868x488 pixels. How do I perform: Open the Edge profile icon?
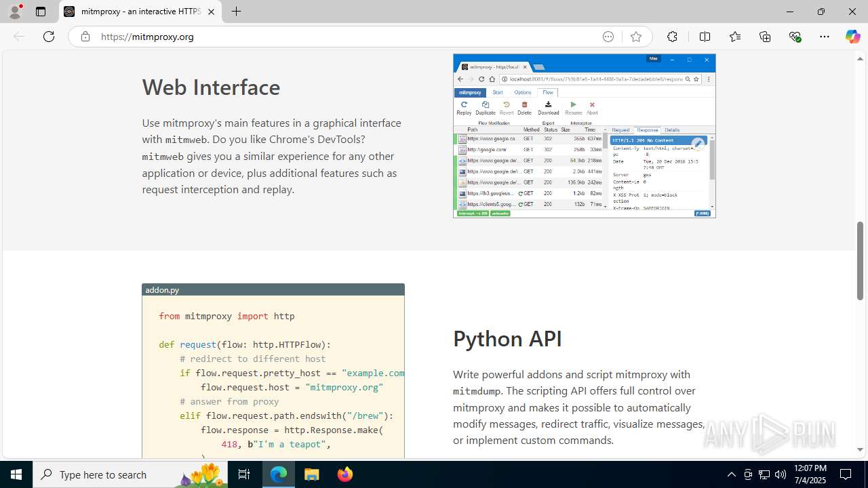tap(15, 12)
